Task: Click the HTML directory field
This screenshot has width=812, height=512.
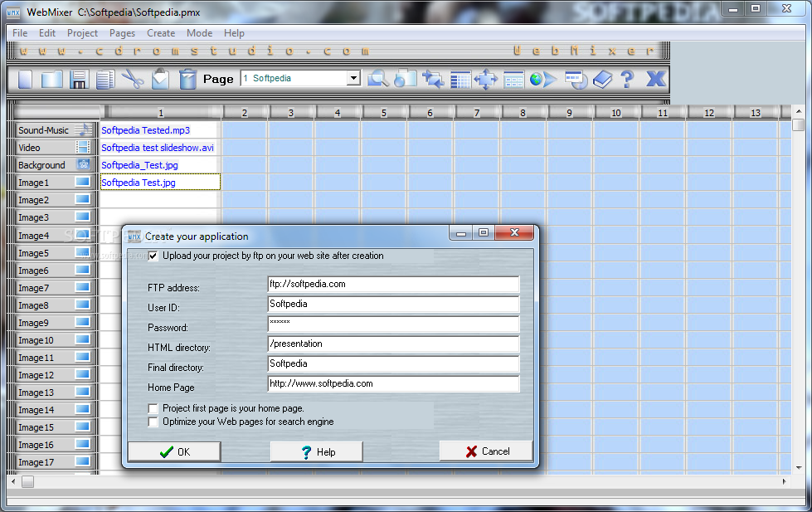Action: tap(394, 344)
